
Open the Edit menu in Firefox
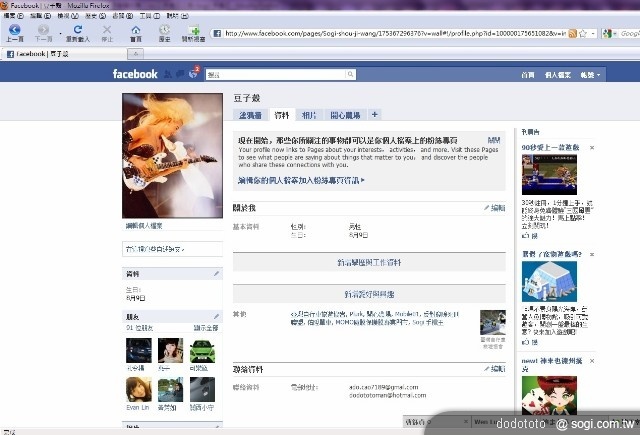[x=40, y=16]
